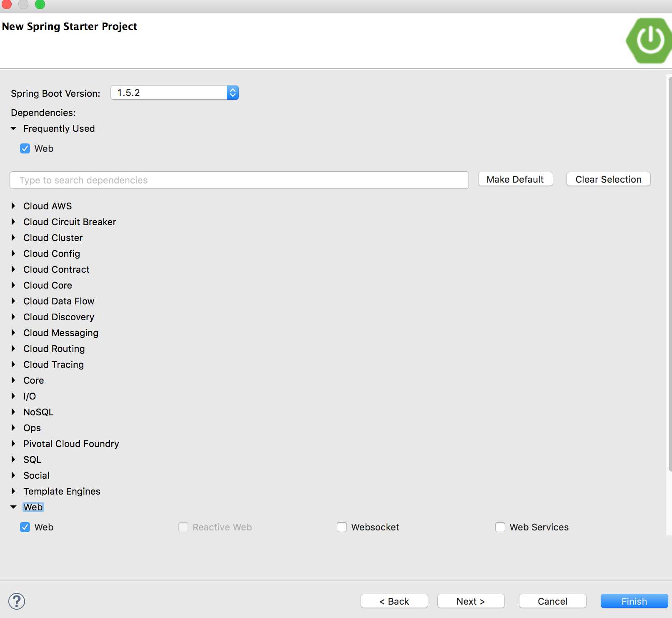This screenshot has height=618, width=672.
Task: Expand the Cloud Core category
Action: (13, 285)
